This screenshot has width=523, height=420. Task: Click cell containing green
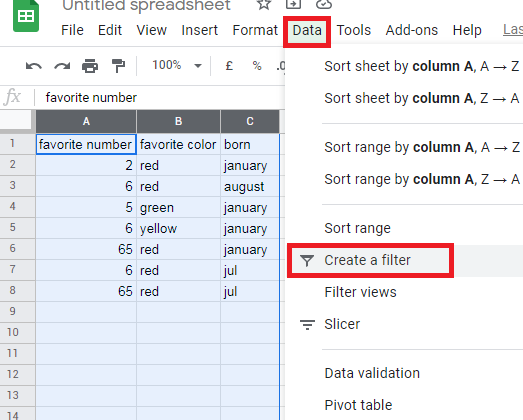(x=178, y=207)
